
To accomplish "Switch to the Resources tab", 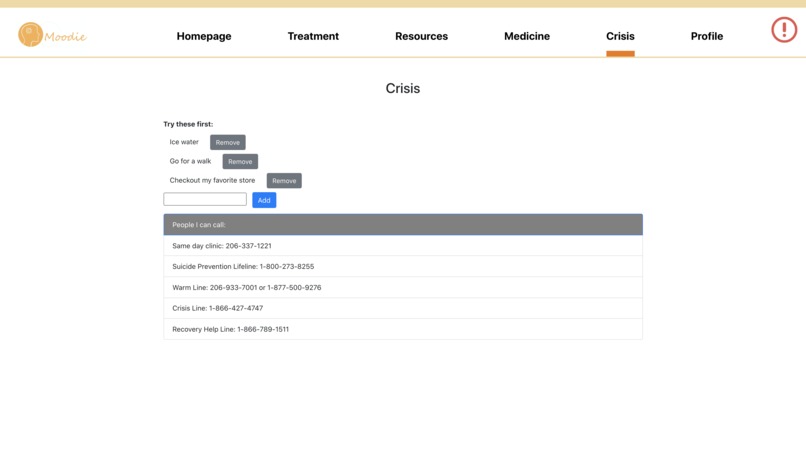I will pos(421,36).
